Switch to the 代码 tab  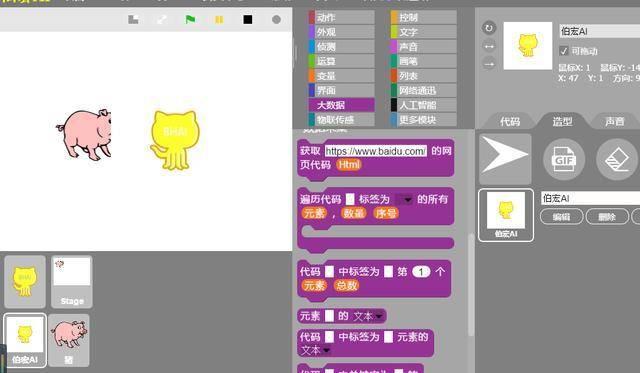(510, 121)
